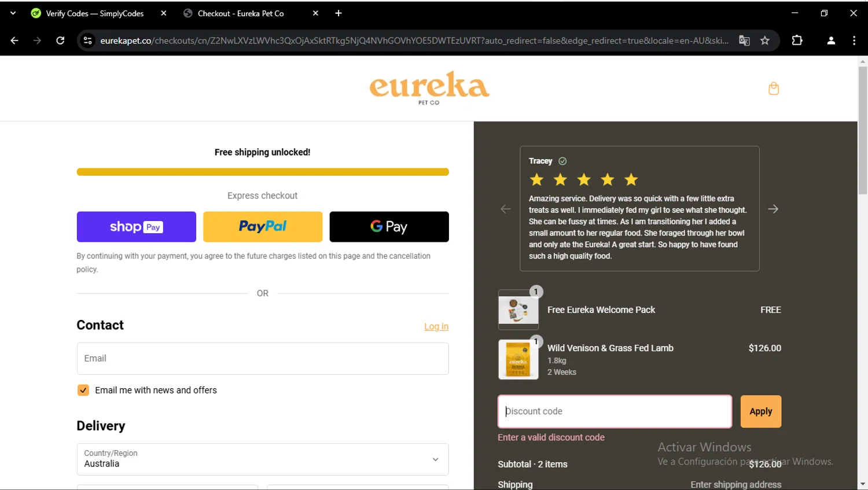Click the five-star rating in Tracey's review

(x=584, y=179)
